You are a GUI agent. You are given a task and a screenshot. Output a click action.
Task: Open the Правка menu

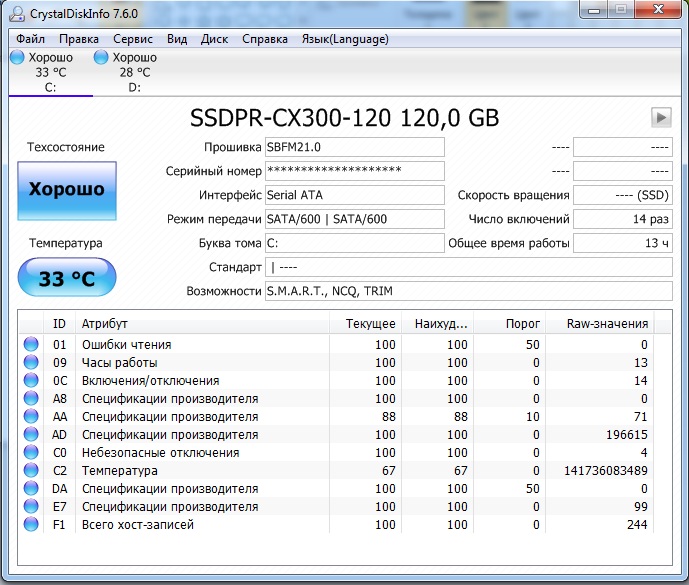79,39
